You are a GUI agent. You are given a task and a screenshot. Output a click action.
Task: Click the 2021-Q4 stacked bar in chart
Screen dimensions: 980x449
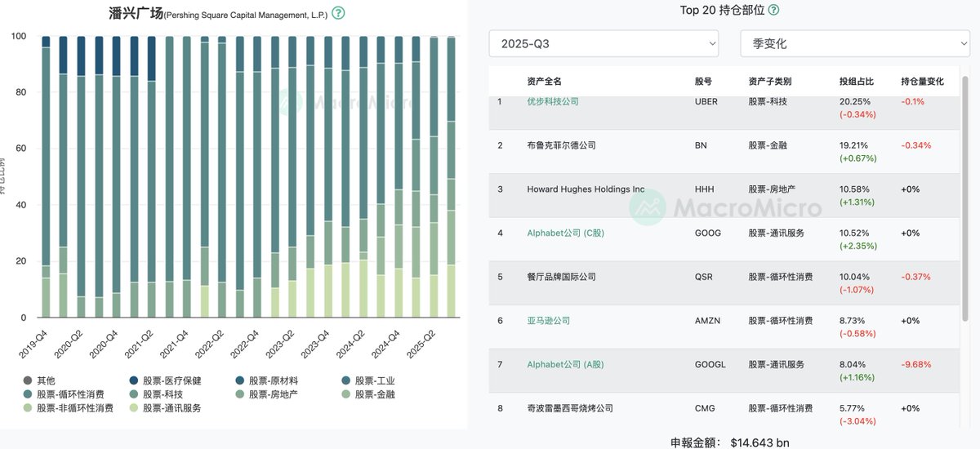(x=187, y=177)
